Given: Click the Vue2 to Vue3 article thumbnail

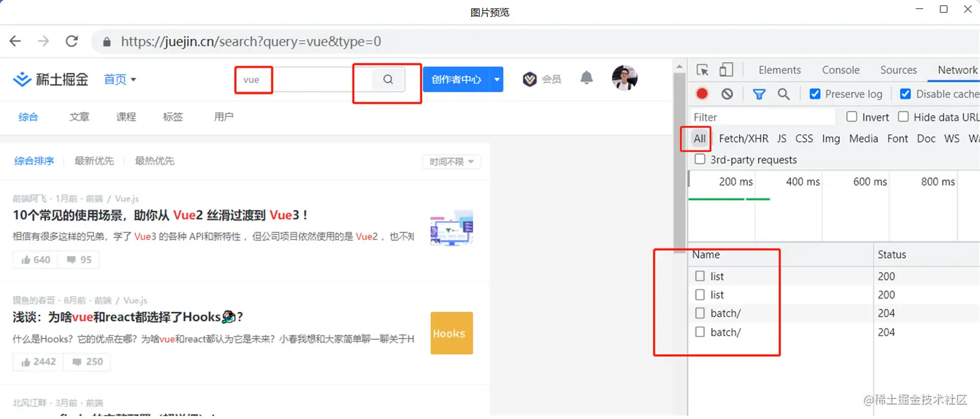Looking at the screenshot, I should tap(452, 228).
